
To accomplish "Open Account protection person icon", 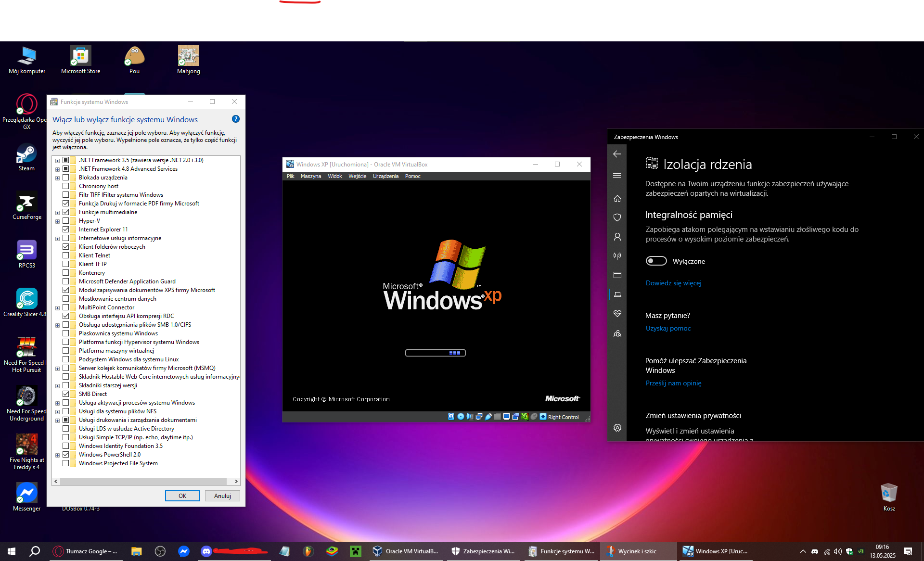I will pos(617,237).
